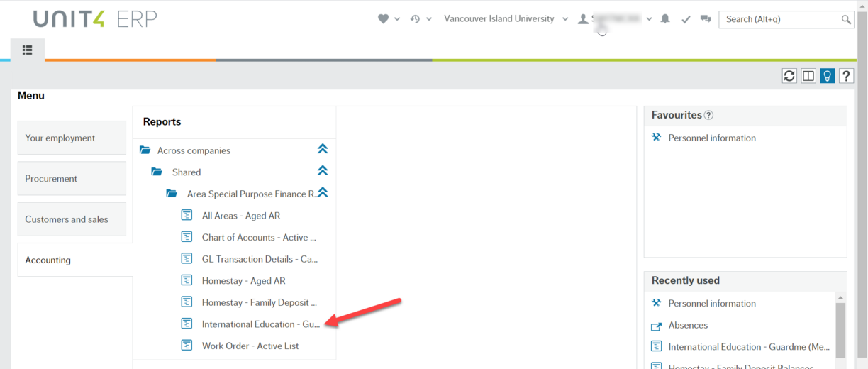This screenshot has height=369, width=868.
Task: Click the Favourites help question icon
Action: pyautogui.click(x=708, y=115)
